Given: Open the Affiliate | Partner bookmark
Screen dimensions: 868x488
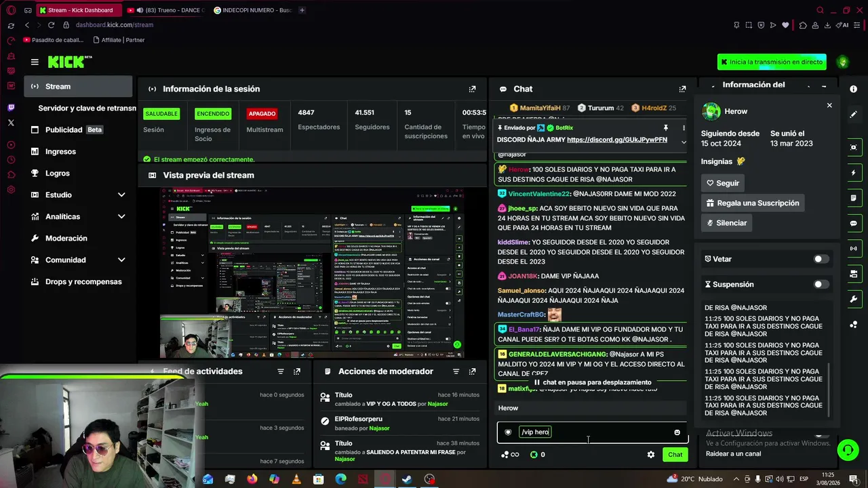Looking at the screenshot, I should [119, 40].
